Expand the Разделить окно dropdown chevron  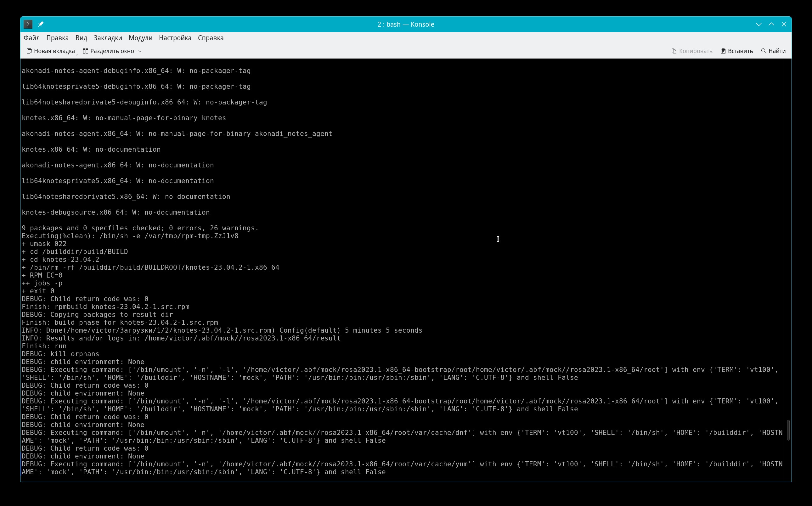point(140,51)
